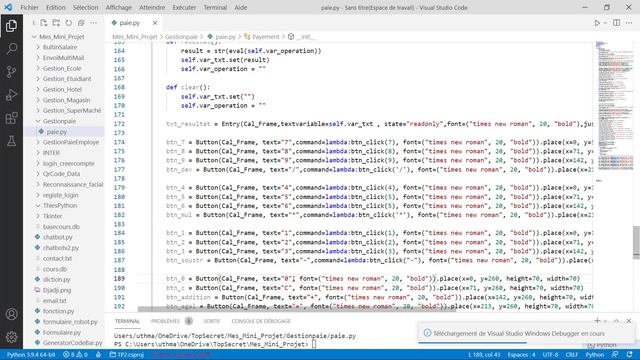
Task: Collapse the ThiesPython folder
Action: [x=60, y=206]
